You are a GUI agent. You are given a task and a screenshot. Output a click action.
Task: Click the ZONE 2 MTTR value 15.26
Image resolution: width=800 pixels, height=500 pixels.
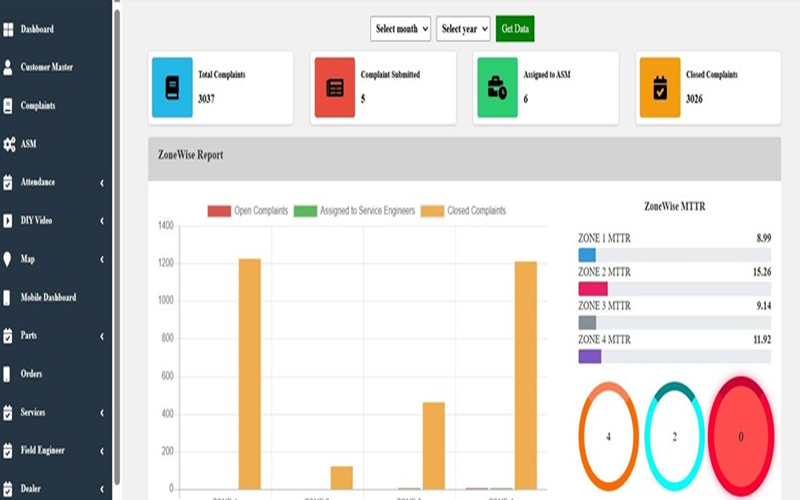(762, 272)
